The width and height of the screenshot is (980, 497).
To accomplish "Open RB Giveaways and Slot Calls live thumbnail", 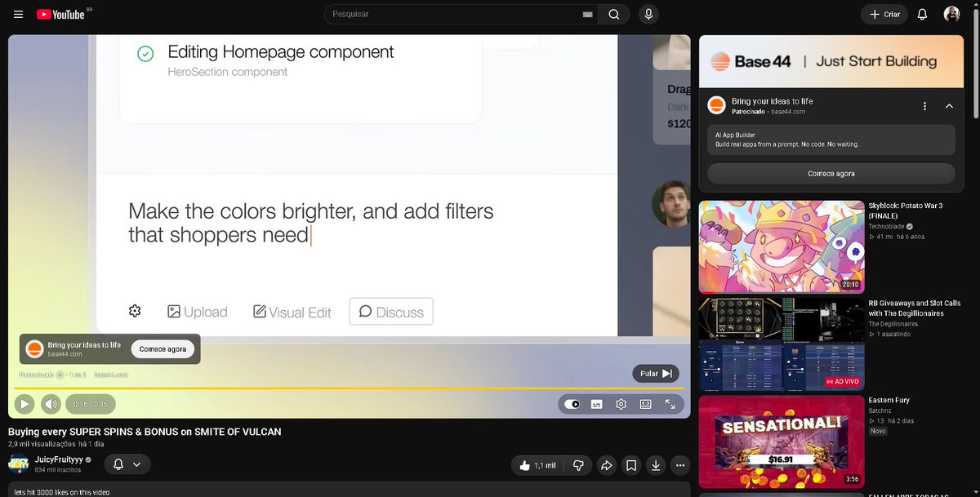I will (x=782, y=344).
